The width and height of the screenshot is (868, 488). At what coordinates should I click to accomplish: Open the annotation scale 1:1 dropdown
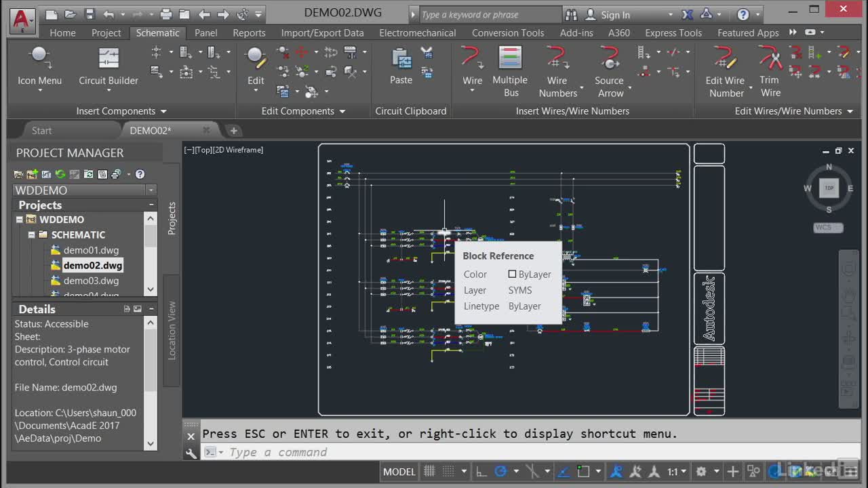pos(676,471)
